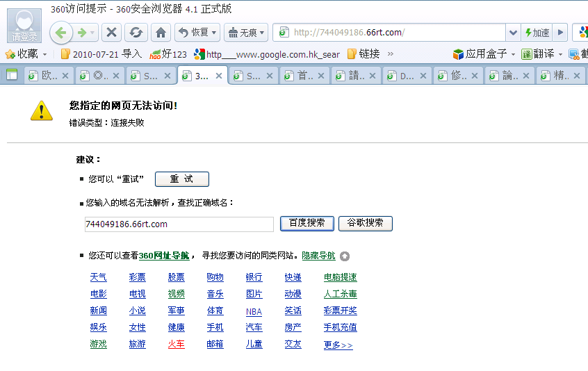Click the domain search input field
Viewport: 588px width, 371px height.
(179, 224)
